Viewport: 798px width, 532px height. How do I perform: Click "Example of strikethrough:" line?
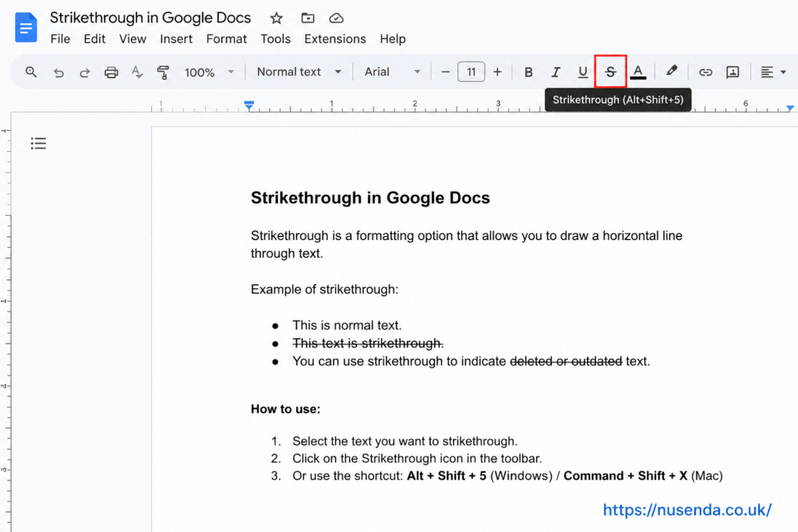click(324, 290)
